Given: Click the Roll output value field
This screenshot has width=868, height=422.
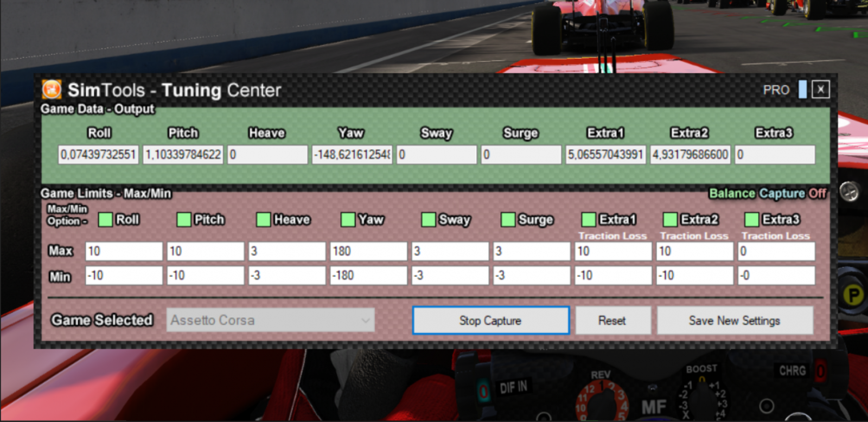Looking at the screenshot, I should click(x=99, y=155).
